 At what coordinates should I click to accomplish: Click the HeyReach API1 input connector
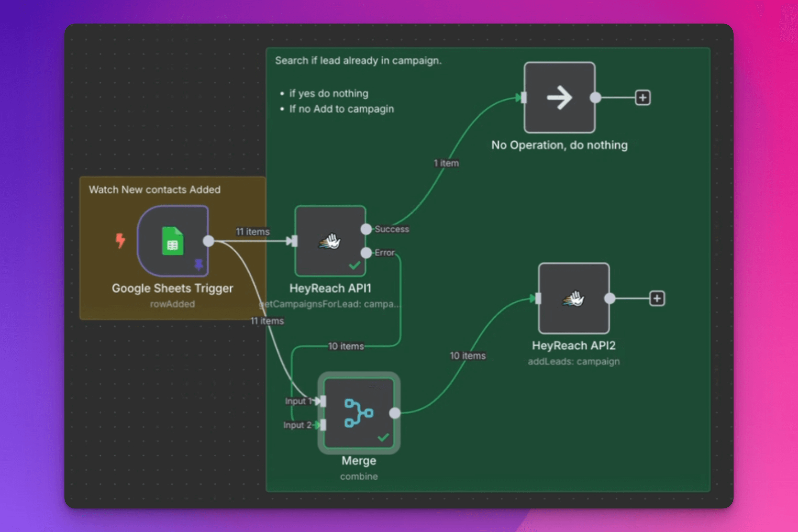tap(294, 241)
